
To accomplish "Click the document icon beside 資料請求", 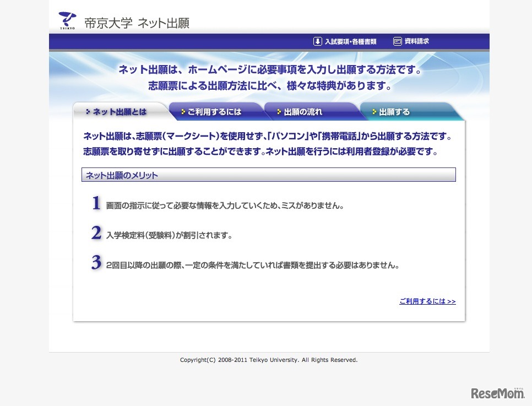I will click(x=397, y=41).
